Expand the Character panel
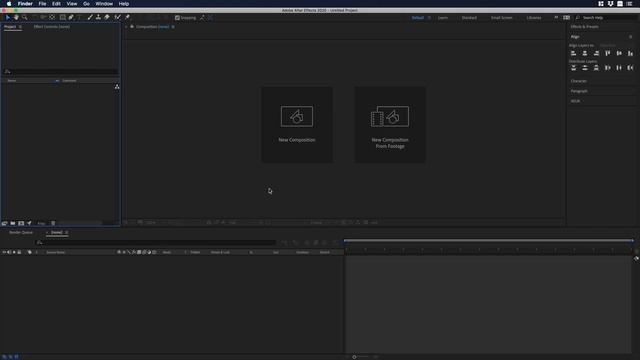640x360 pixels. click(578, 81)
